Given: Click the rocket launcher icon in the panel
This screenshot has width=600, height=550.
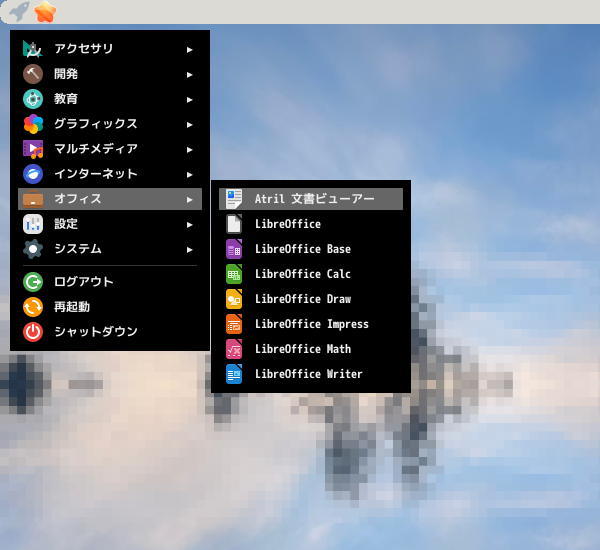Looking at the screenshot, I should [18, 11].
